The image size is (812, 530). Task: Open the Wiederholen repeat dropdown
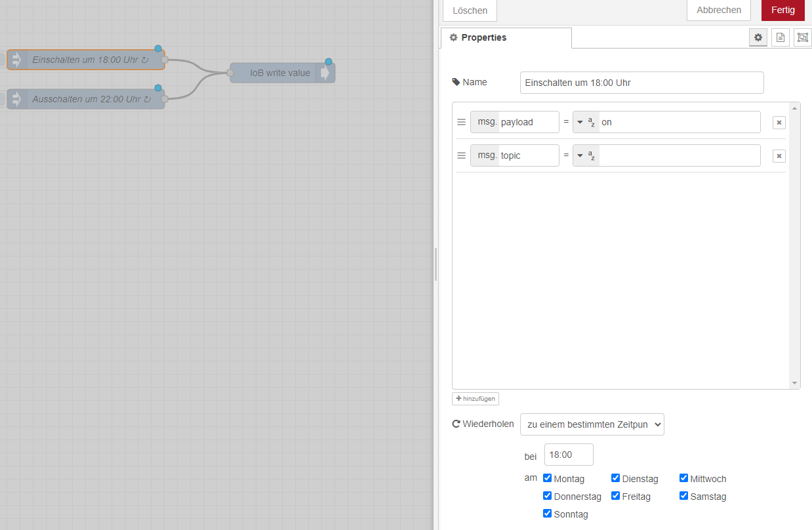(592, 424)
